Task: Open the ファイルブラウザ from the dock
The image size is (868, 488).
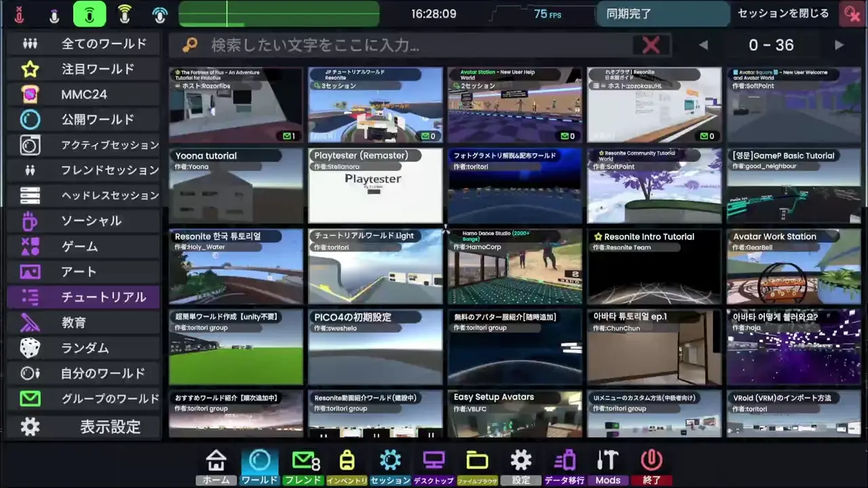Action: pyautogui.click(x=477, y=464)
